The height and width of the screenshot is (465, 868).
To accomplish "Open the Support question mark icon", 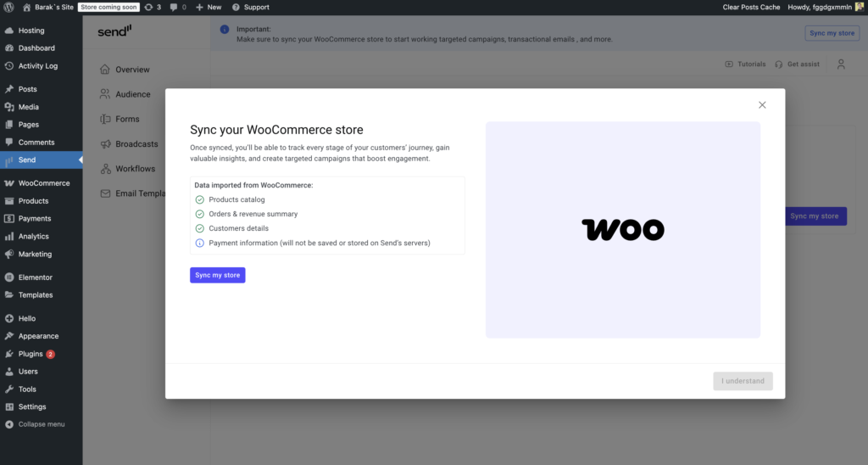I will [x=236, y=7].
